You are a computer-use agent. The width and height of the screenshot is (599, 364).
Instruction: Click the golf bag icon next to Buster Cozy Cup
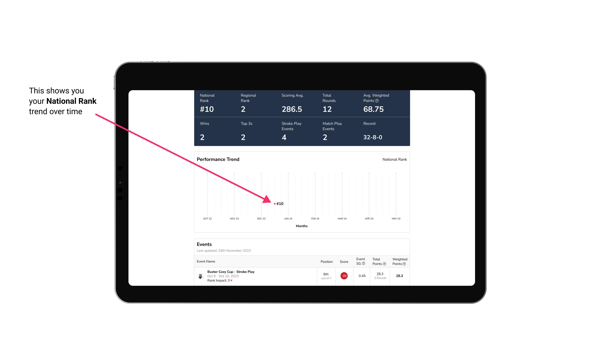tap(200, 275)
